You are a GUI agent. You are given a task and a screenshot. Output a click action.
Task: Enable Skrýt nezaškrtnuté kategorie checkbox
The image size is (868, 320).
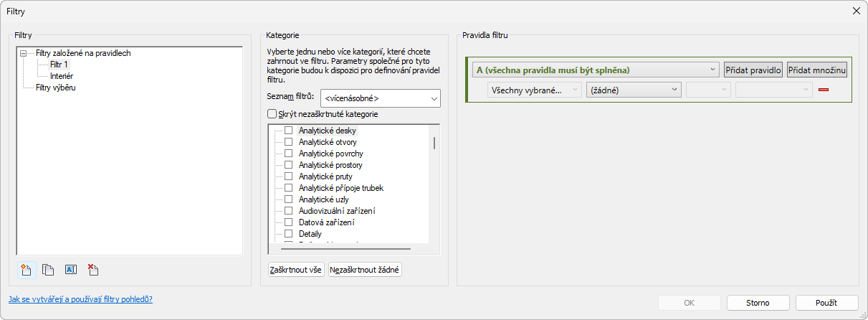coord(272,113)
